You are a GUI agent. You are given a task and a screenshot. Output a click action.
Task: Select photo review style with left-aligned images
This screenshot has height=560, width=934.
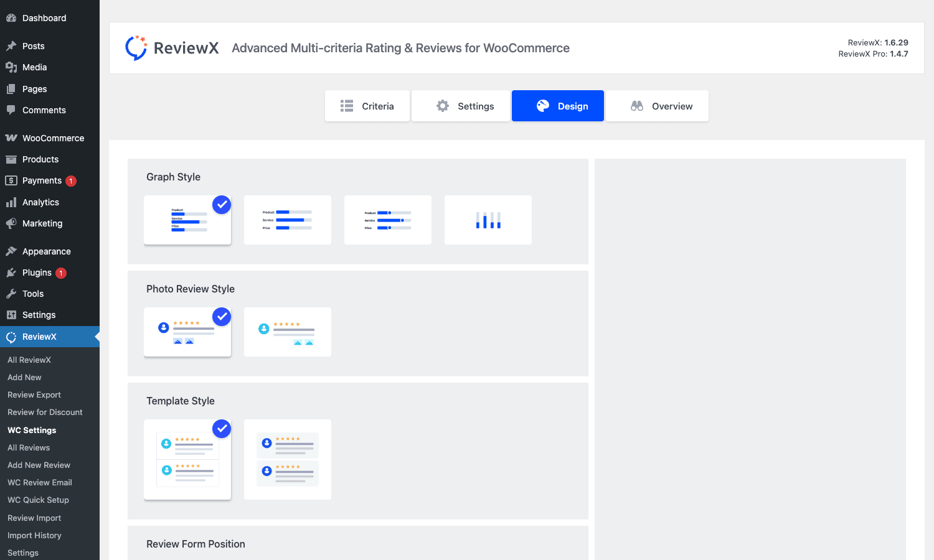point(187,332)
